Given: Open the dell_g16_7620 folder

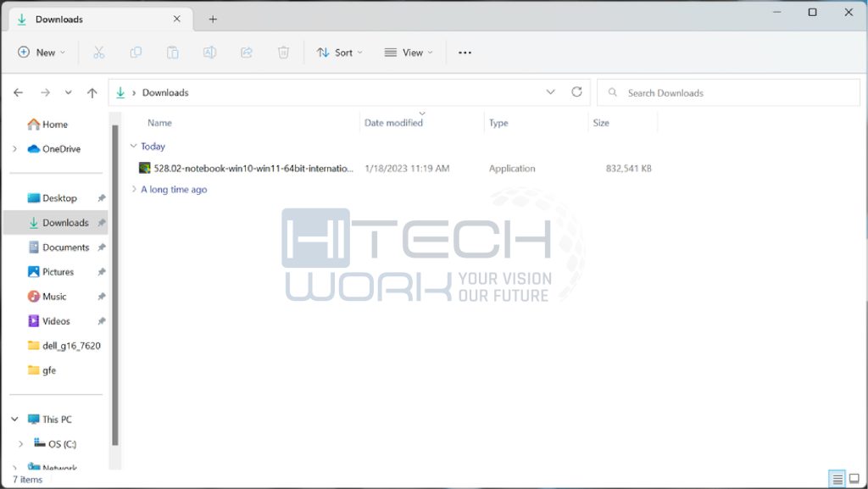Looking at the screenshot, I should coord(64,346).
